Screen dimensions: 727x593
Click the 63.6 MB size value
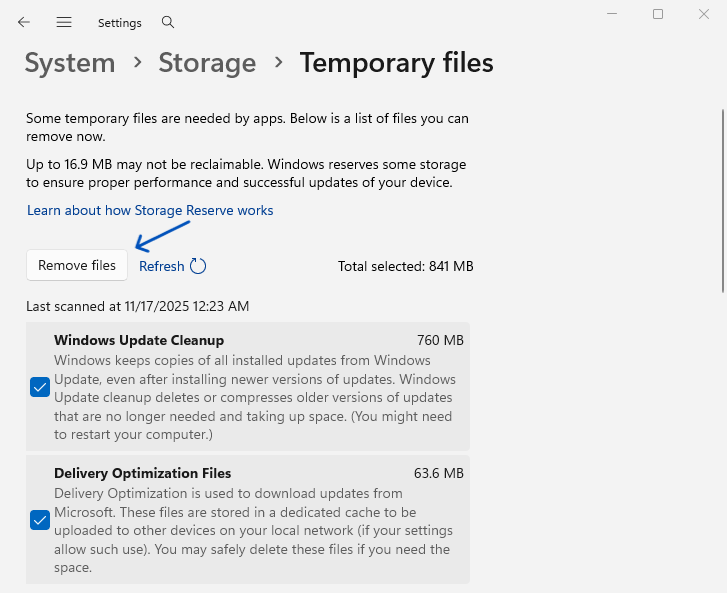[x=439, y=473]
